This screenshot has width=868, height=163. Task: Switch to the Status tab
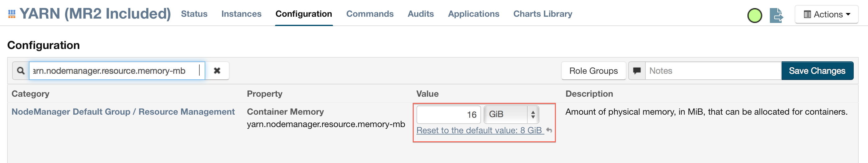click(194, 14)
